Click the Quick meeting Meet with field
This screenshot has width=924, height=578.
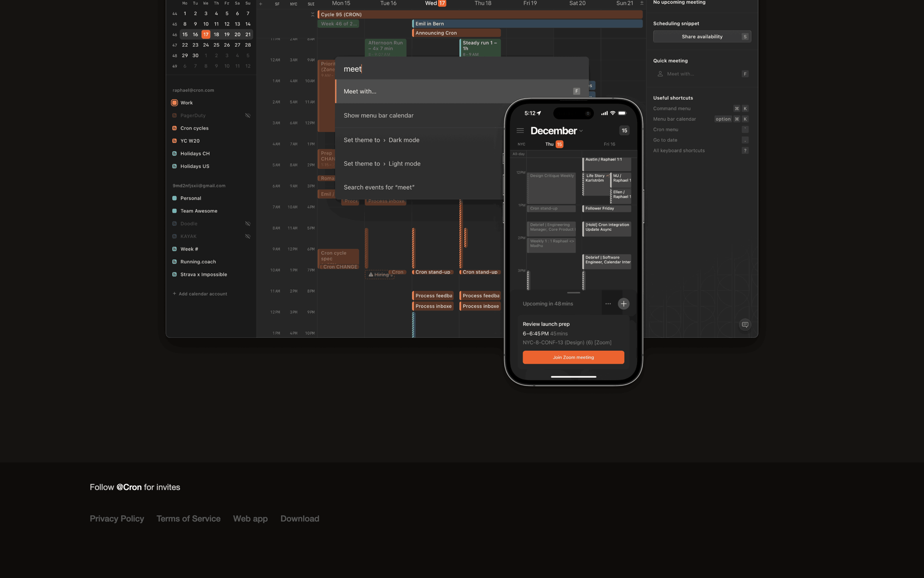tap(702, 74)
